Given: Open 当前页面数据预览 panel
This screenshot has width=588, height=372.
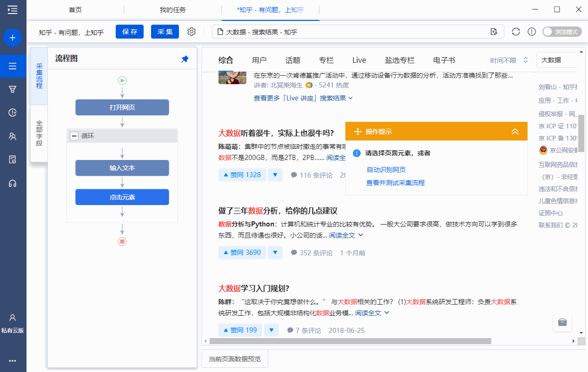Looking at the screenshot, I should coord(235,359).
